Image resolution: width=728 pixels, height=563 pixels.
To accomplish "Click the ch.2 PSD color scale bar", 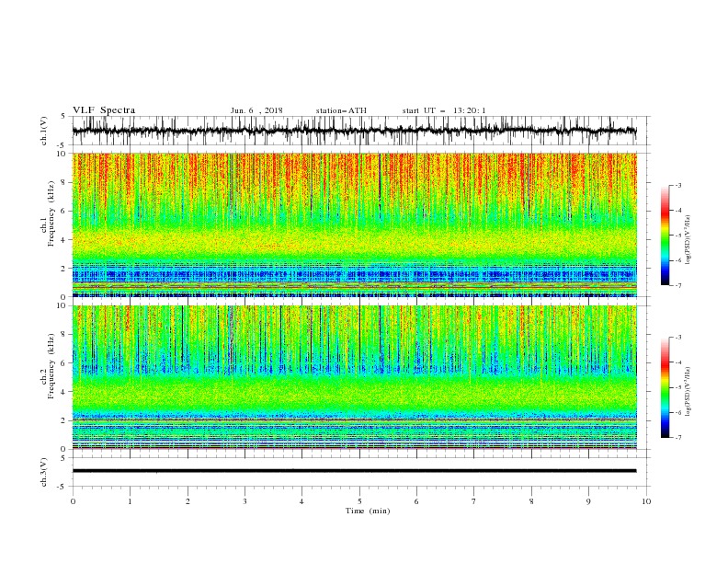I will 665,387.
